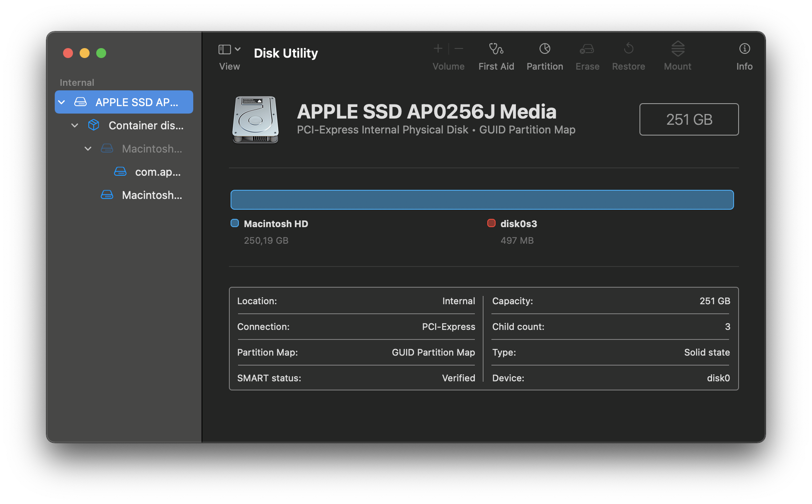
Task: Click the add volume plus icon
Action: (x=438, y=48)
